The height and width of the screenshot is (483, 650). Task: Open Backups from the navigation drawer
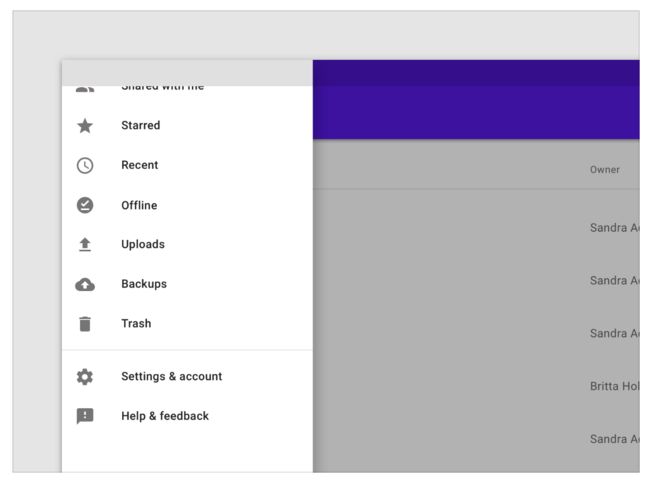187,284
